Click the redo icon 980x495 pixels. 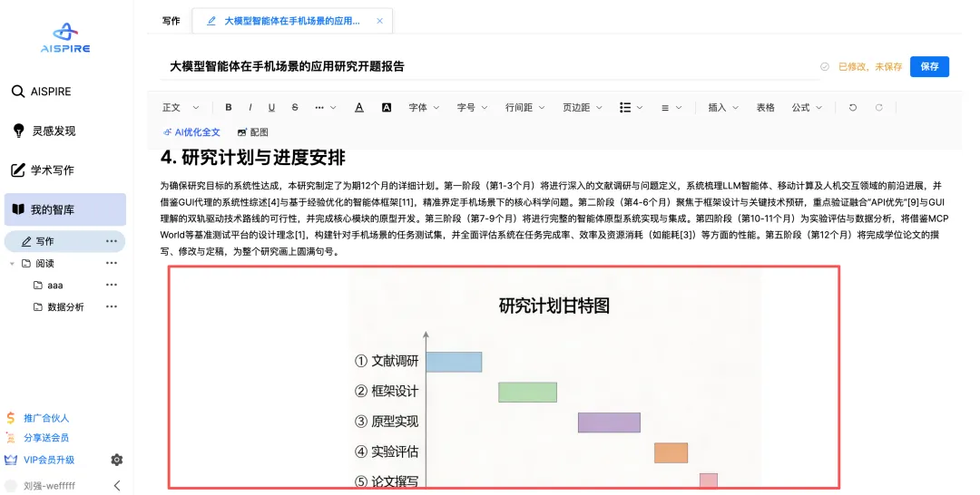tap(878, 107)
